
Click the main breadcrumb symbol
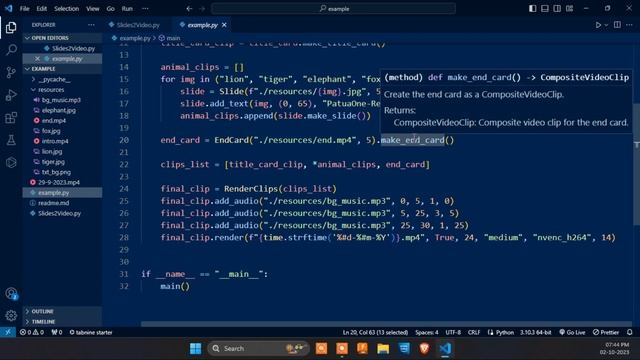pos(170,38)
